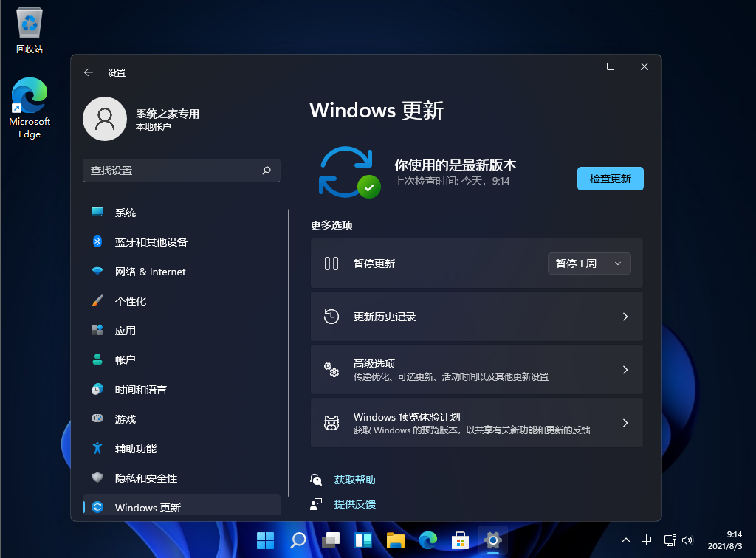Click the Windows 更新 sidebar sync icon
Viewport: 756px width, 558px height.
97,507
